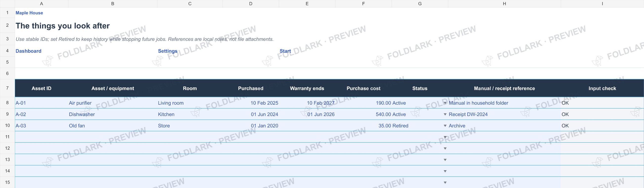644x188 pixels.
Task: Expand the Status dropdown in row 15
Action: 445,183
